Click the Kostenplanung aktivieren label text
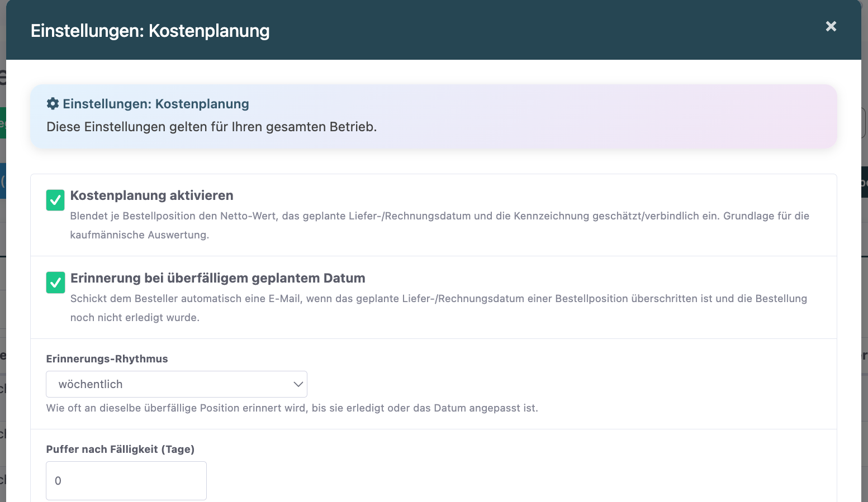This screenshot has width=868, height=502. pos(151,195)
